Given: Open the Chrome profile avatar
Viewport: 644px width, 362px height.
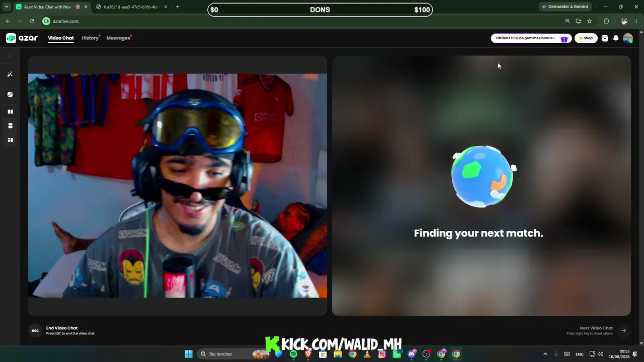Looking at the screenshot, I should tap(624, 21).
